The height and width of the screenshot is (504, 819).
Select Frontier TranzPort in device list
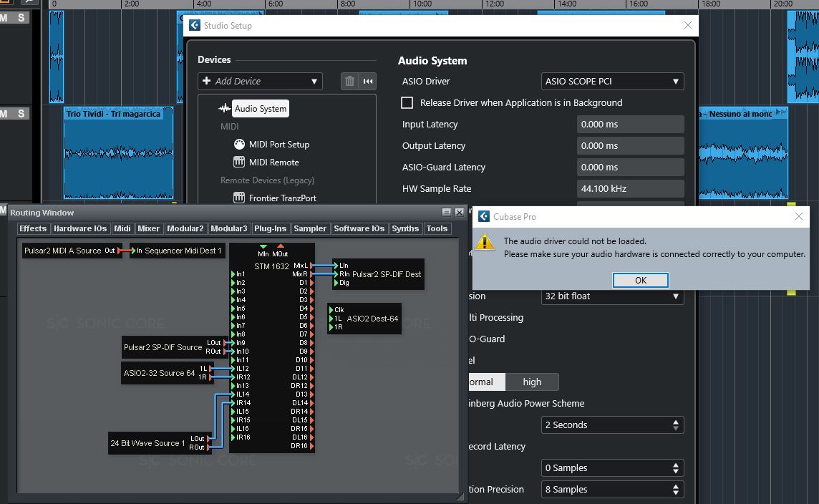point(283,198)
